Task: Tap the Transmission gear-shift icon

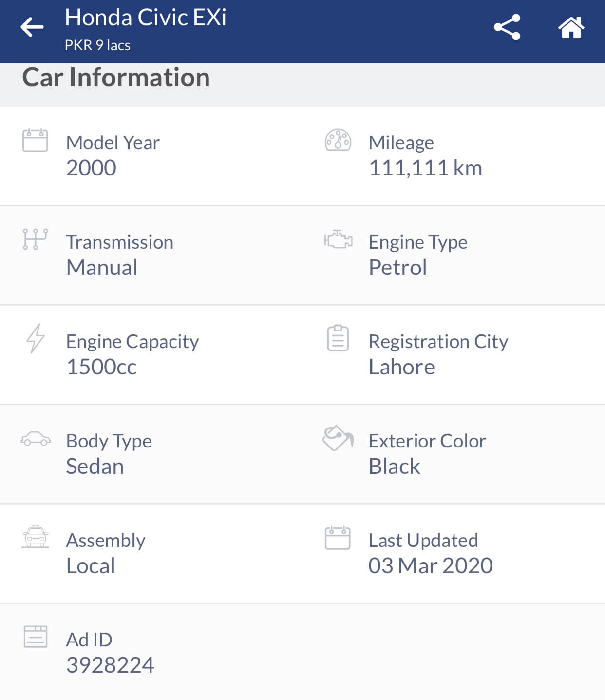Action: tap(35, 239)
